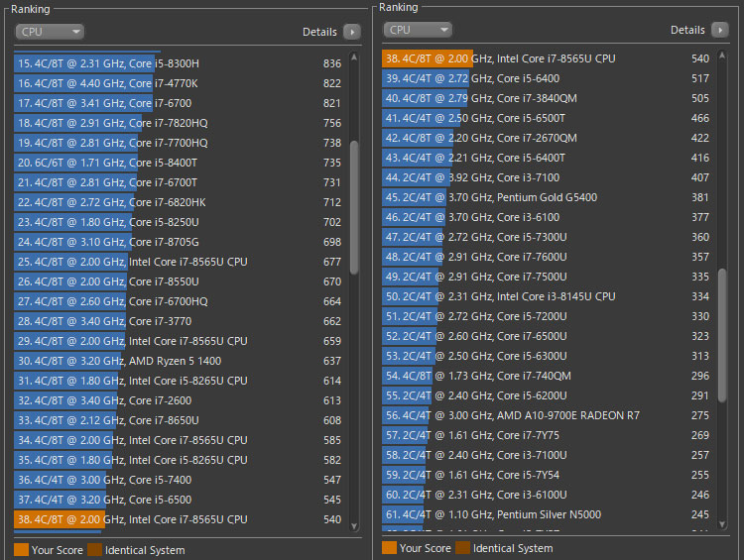Select row 46 Core i3-6100
This screenshot has height=560, width=744.
(548, 217)
